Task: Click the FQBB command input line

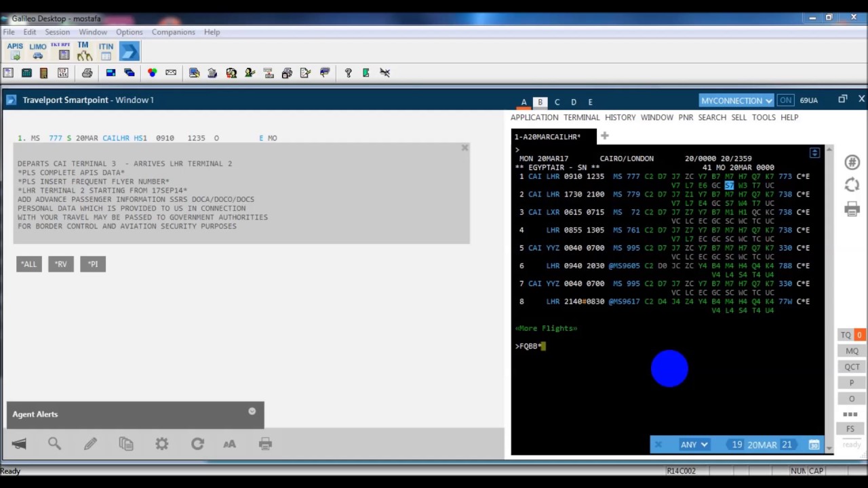Action: [x=530, y=346]
